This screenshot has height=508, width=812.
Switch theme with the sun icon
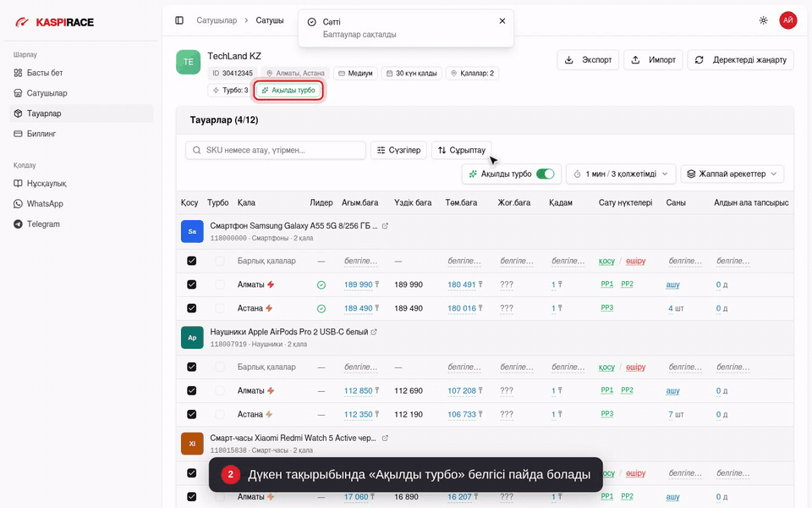click(x=763, y=20)
